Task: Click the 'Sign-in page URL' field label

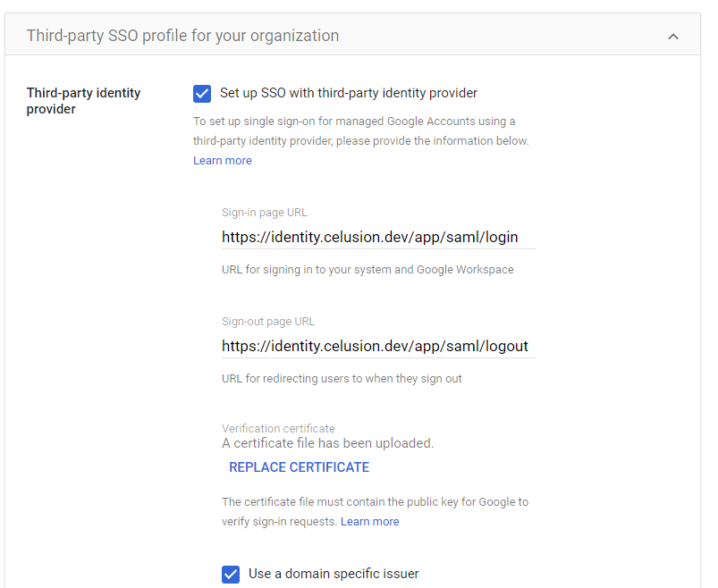Action: click(265, 213)
